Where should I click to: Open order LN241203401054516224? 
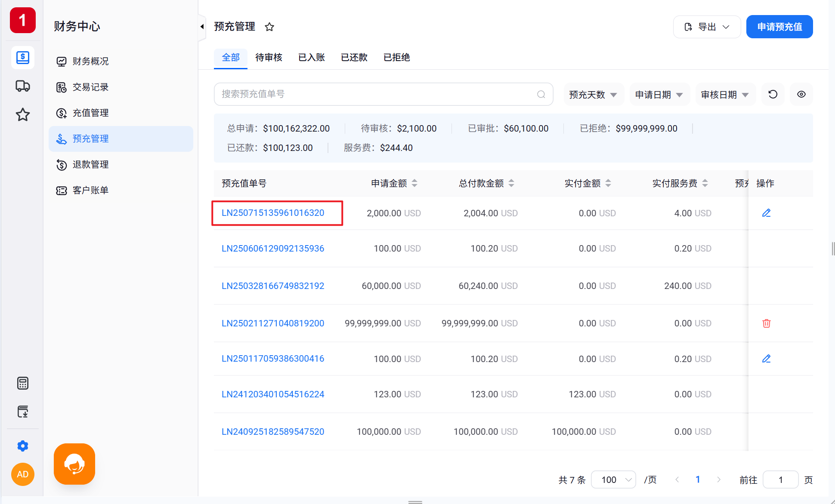tap(273, 394)
